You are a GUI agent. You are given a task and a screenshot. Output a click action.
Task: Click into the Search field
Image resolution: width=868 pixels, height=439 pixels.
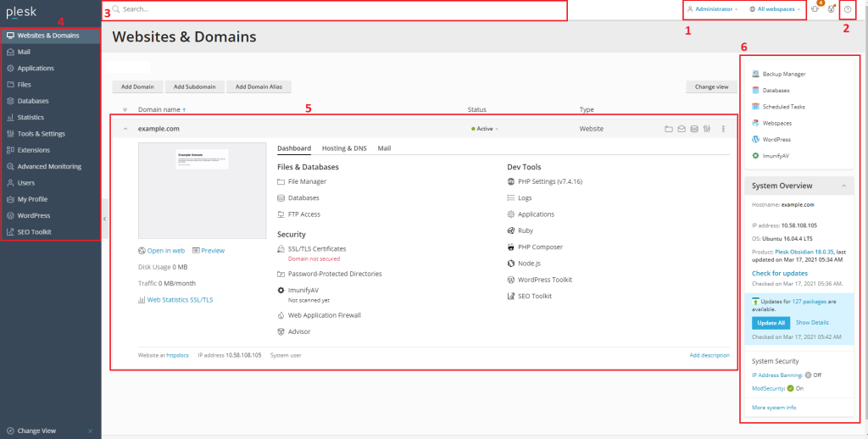(339, 9)
